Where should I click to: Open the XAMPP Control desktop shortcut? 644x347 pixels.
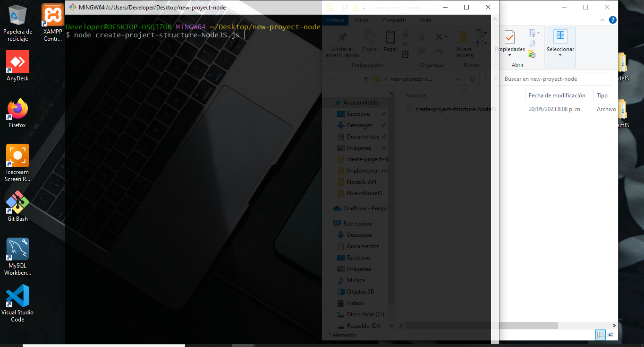(53, 23)
